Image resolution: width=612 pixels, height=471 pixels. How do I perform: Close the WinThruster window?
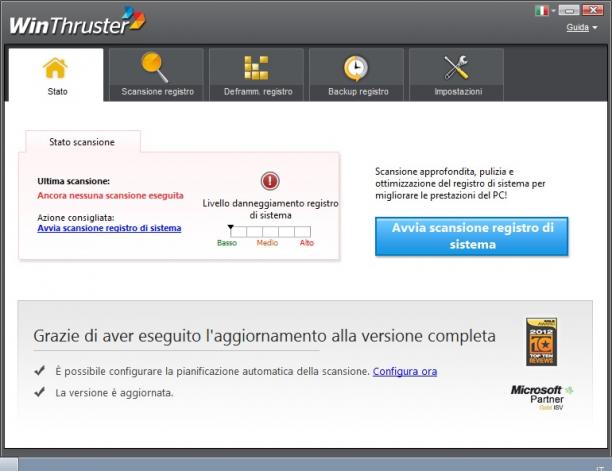pyautogui.click(x=592, y=10)
